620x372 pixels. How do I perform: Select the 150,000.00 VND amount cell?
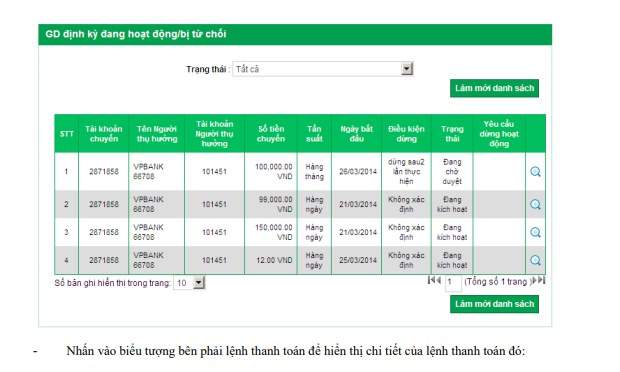point(271,232)
